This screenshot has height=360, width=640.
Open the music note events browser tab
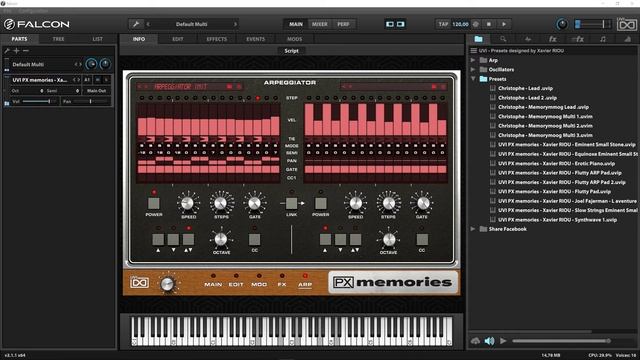coord(603,39)
